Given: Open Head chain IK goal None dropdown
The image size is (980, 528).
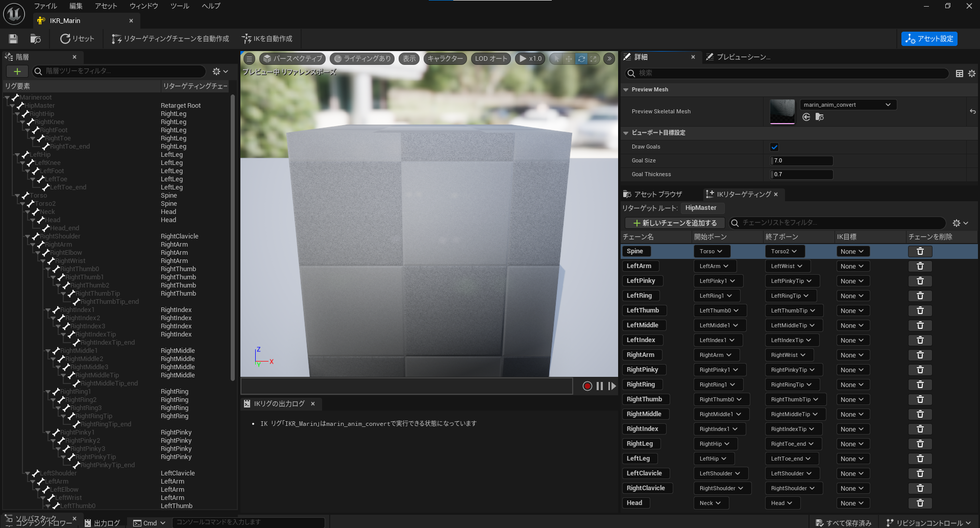Looking at the screenshot, I should click(x=852, y=503).
